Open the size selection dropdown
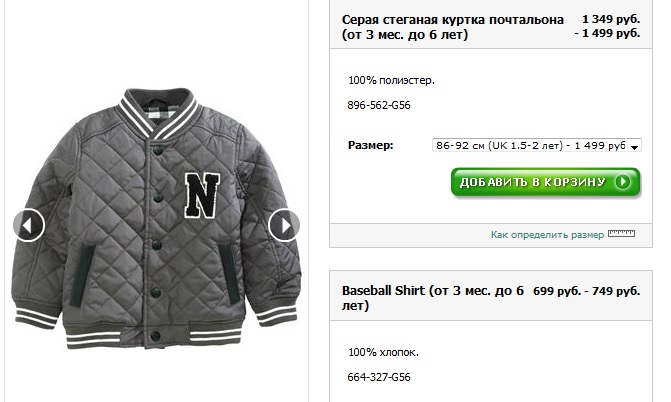 click(x=537, y=145)
